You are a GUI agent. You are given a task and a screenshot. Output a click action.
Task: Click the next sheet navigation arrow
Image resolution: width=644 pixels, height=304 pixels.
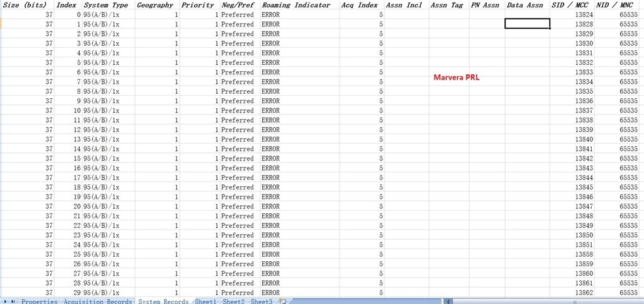point(6,301)
